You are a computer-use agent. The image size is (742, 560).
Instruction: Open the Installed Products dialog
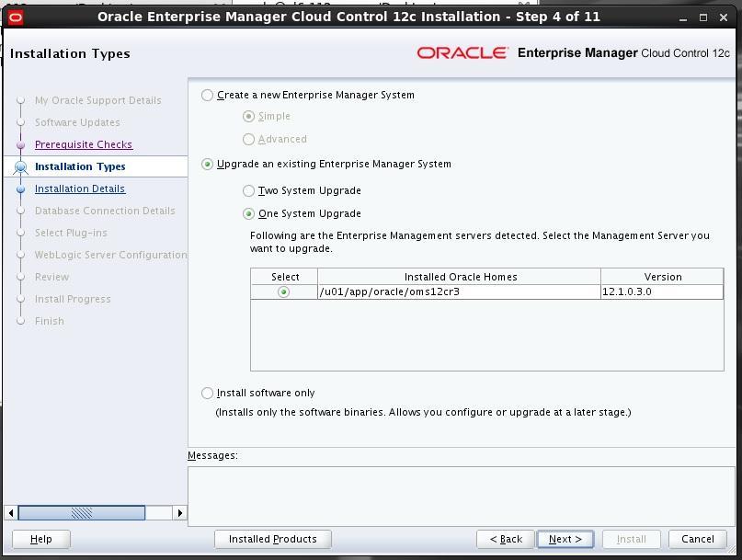pos(272,539)
